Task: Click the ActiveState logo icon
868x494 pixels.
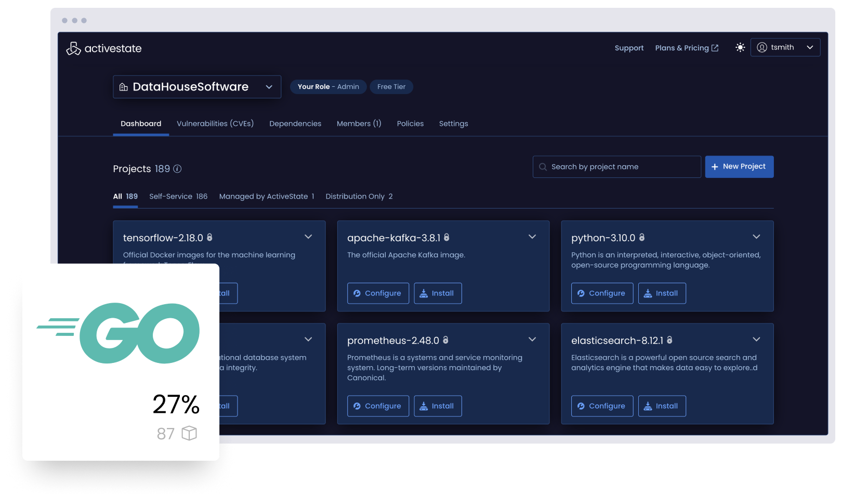Action: tap(73, 48)
